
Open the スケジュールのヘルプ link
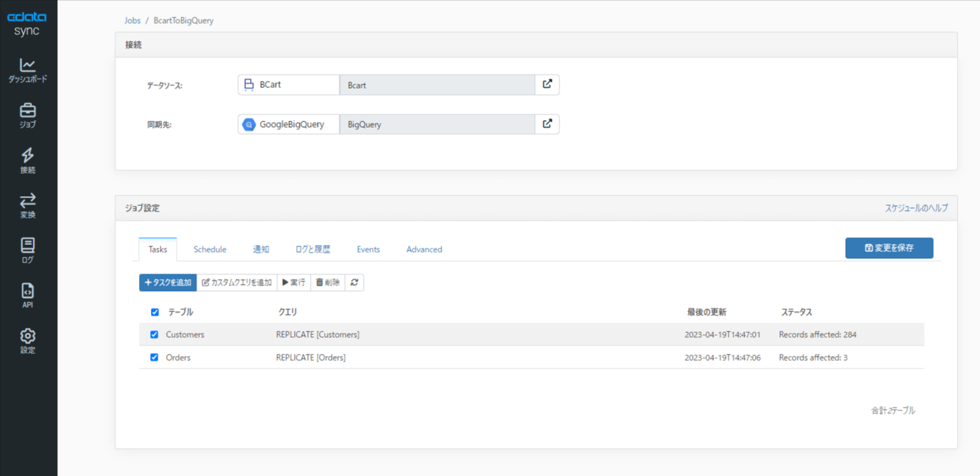[916, 208]
